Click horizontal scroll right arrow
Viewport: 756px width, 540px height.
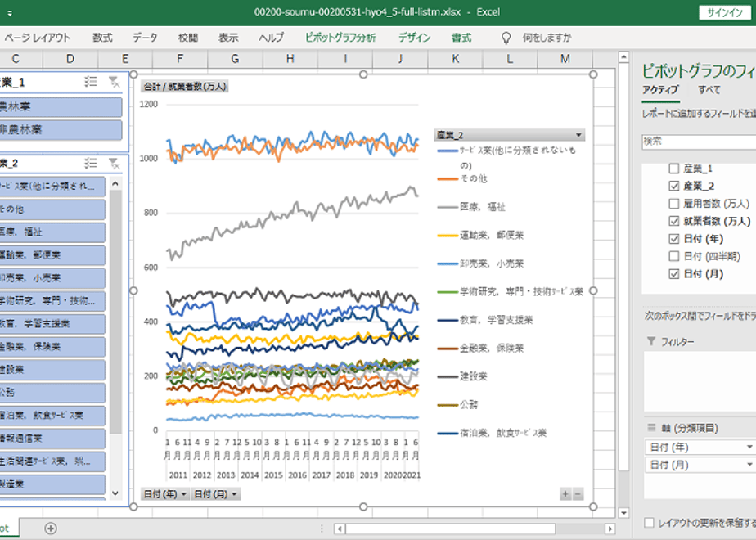tap(610, 529)
